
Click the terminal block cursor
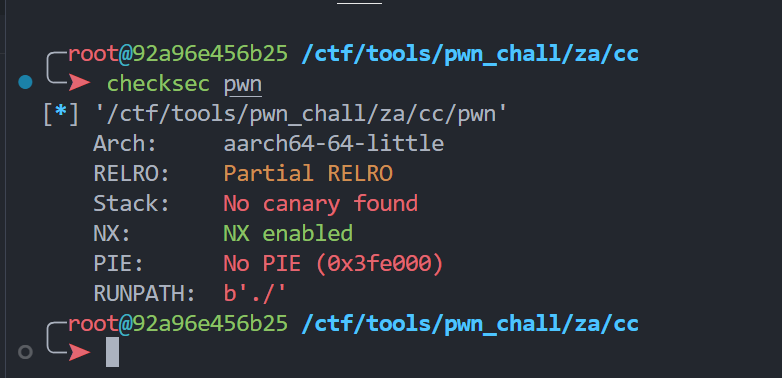click(112, 352)
